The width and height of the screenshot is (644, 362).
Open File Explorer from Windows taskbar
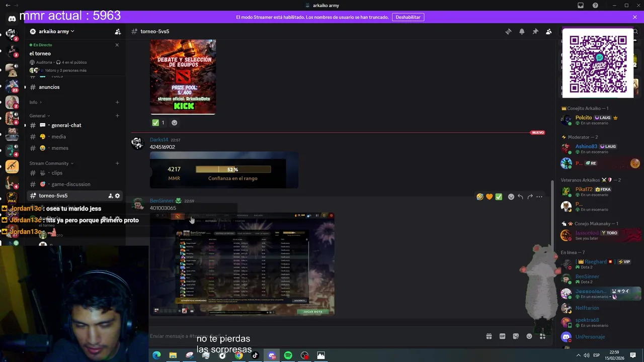coord(173,355)
